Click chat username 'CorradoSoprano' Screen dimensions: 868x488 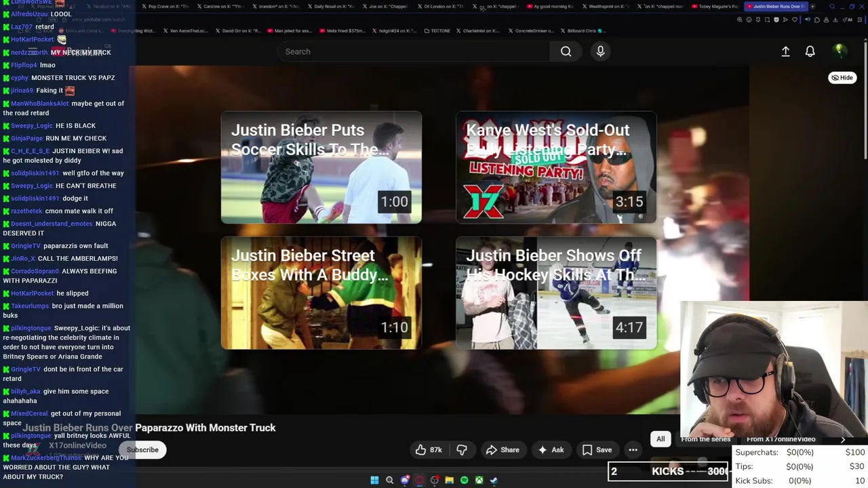[35, 271]
